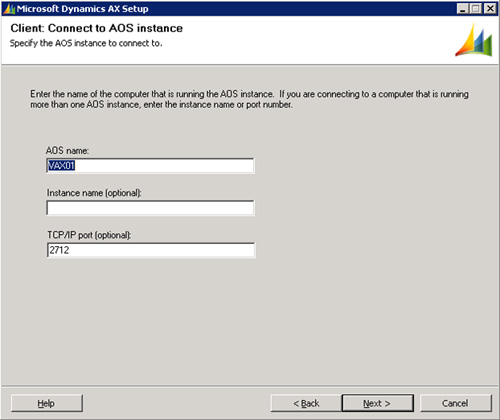This screenshot has width=500, height=420.
Task: Click the empty Instance name field
Action: 150,208
